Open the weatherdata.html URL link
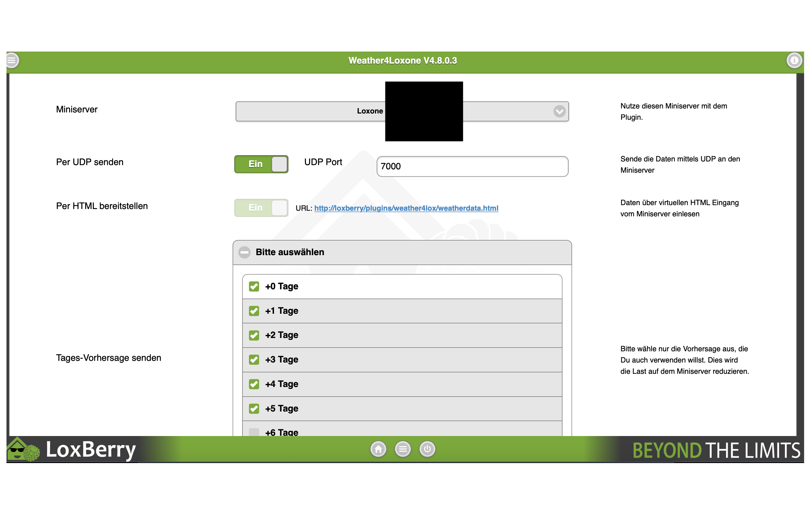This screenshot has width=812, height=507. pos(406,208)
